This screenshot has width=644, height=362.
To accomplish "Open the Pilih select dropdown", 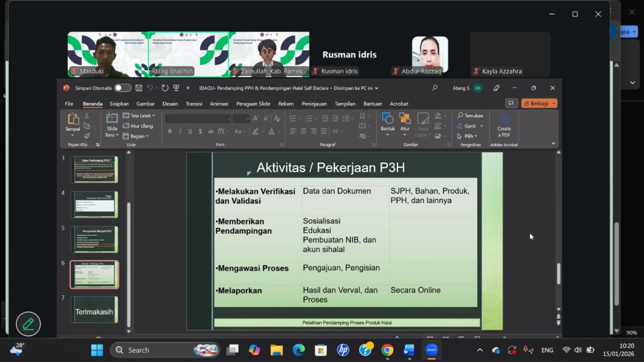I will coord(469,136).
